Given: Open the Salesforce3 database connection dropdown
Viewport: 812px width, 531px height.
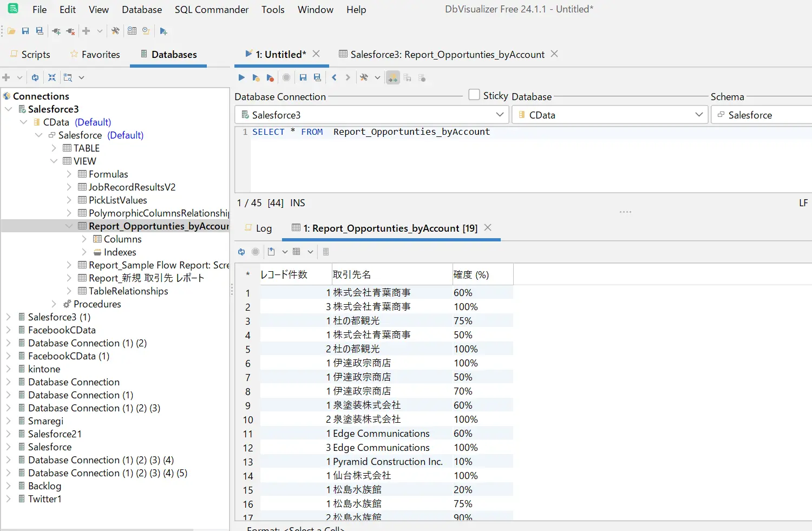Looking at the screenshot, I should (500, 115).
